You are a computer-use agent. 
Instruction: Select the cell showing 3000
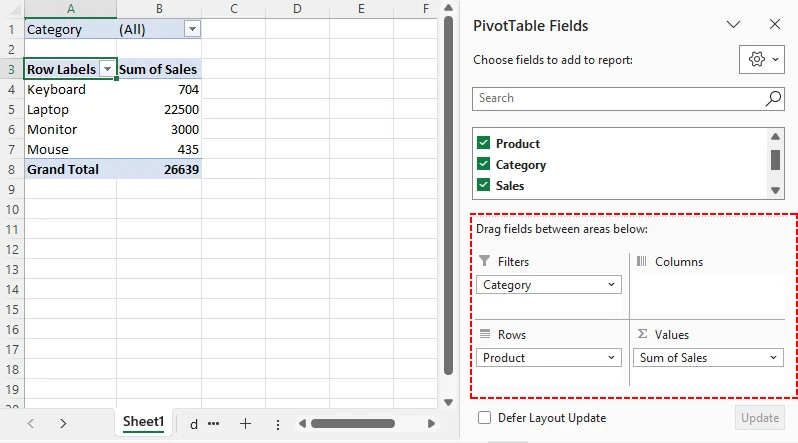(x=159, y=129)
